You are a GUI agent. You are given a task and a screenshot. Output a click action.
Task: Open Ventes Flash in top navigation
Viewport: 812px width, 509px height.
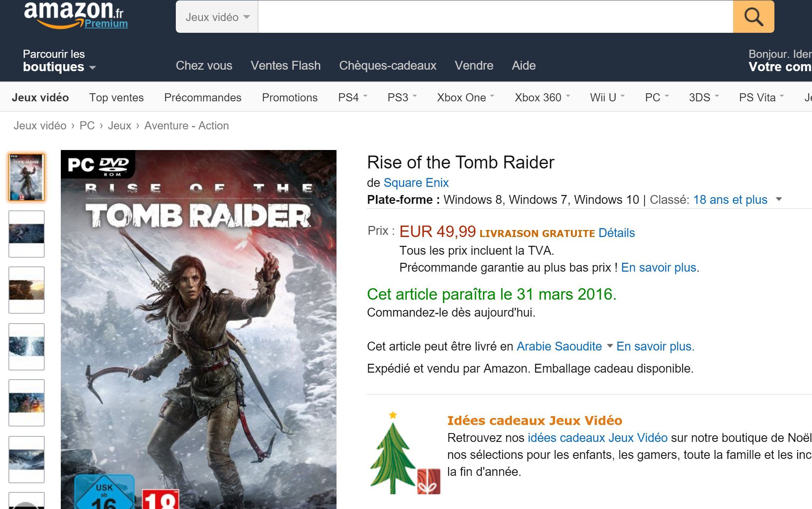point(286,66)
